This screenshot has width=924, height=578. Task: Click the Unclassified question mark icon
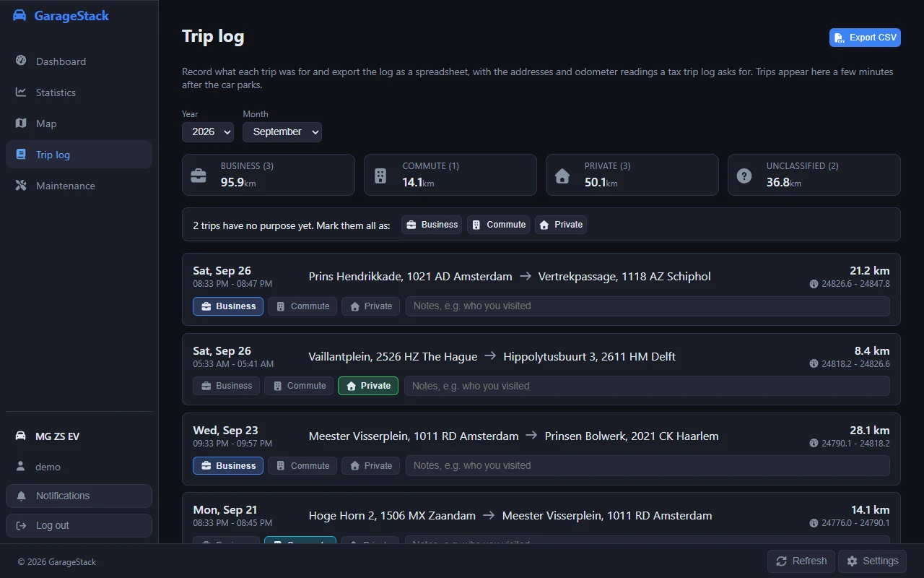(744, 176)
